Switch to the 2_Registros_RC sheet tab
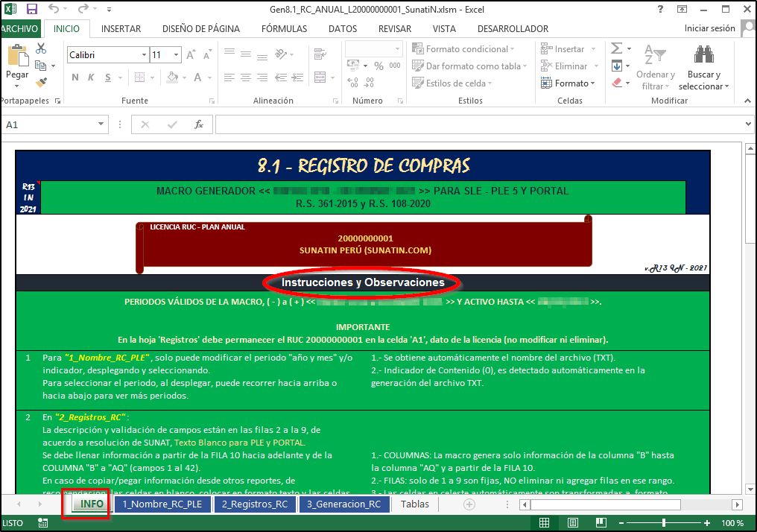This screenshot has height=532, width=757. (255, 504)
